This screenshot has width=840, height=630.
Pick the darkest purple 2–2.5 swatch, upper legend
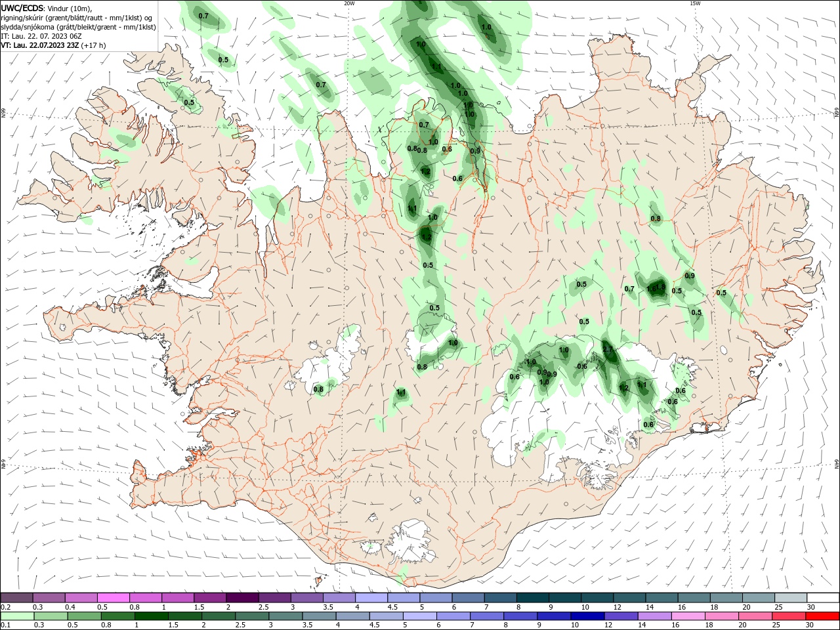[242, 598]
